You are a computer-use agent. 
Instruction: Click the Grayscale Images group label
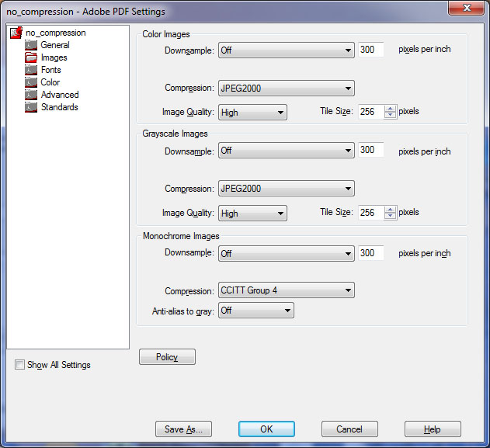175,134
